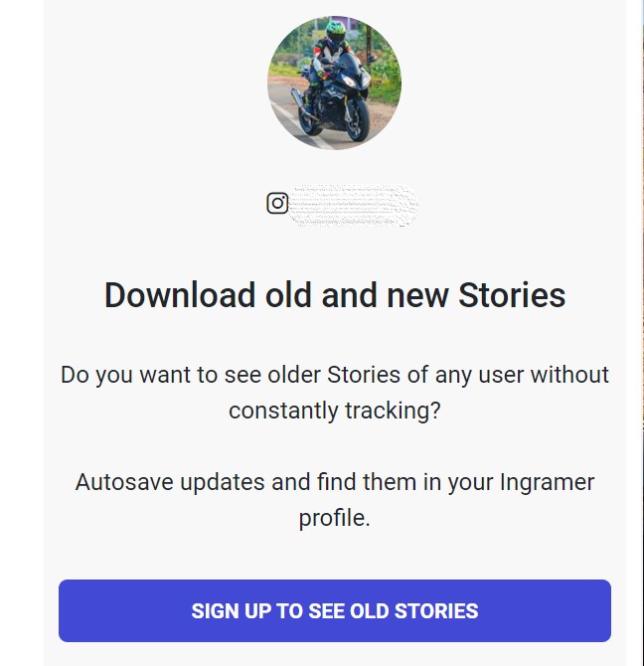Select the 'Download old and new Stories' heading
This screenshot has width=644, height=666.
pyautogui.click(x=335, y=295)
